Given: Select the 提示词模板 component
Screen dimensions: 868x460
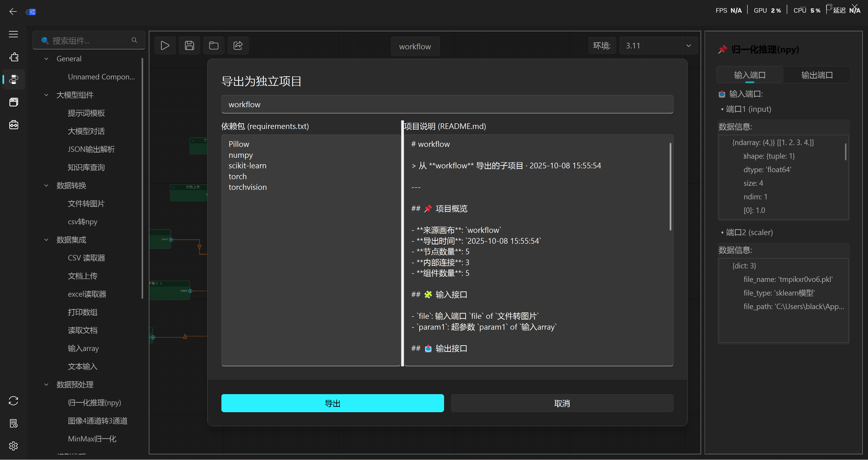Looking at the screenshot, I should tap(86, 113).
